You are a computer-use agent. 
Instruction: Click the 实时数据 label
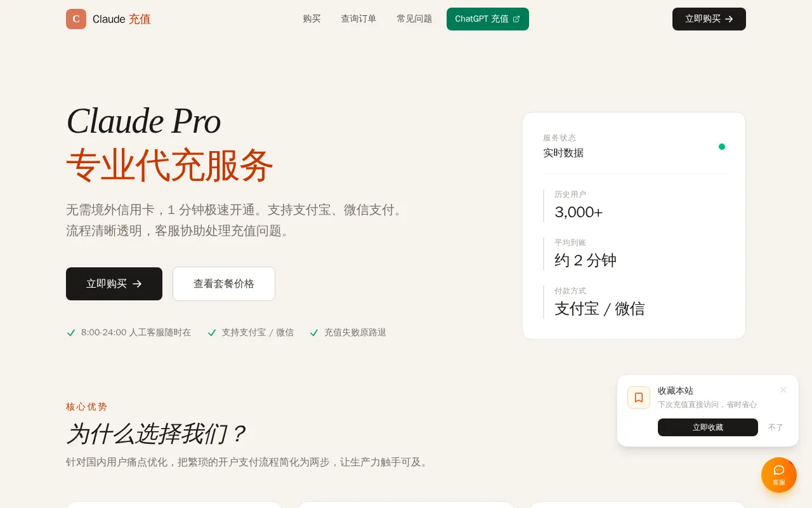(x=563, y=153)
